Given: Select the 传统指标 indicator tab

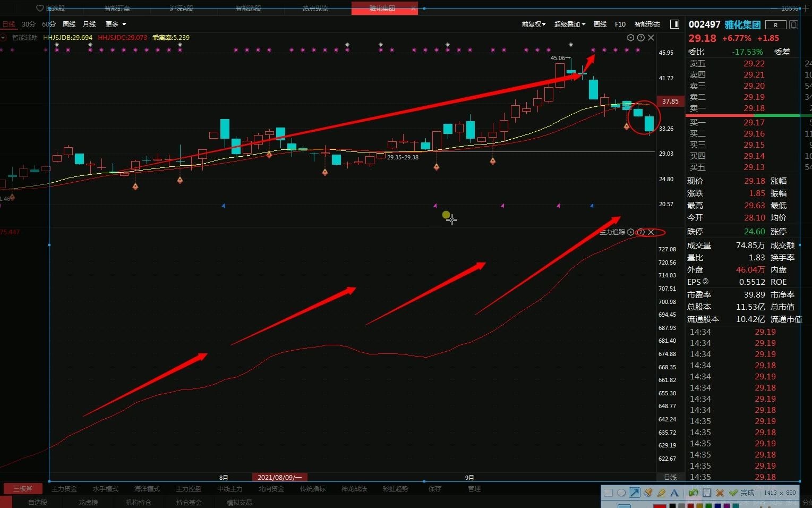Looking at the screenshot, I should [313, 488].
